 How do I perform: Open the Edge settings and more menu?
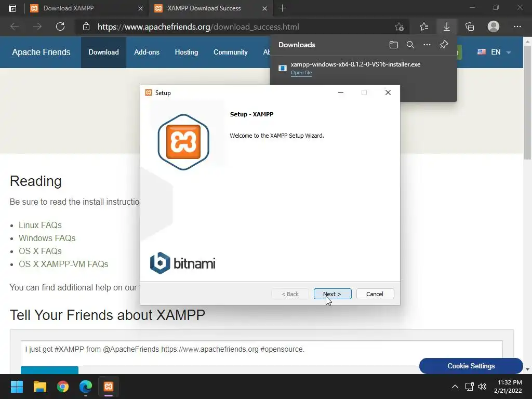point(517,26)
